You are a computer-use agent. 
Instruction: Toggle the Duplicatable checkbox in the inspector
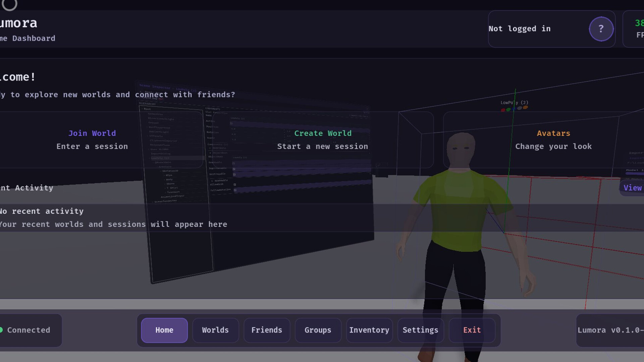[234, 169]
